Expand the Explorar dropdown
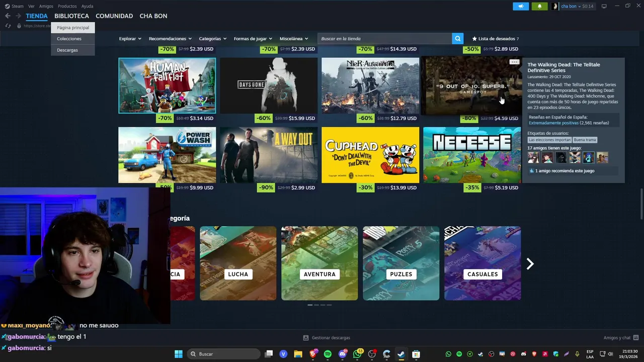Image resolution: width=644 pixels, height=362 pixels. tap(130, 39)
